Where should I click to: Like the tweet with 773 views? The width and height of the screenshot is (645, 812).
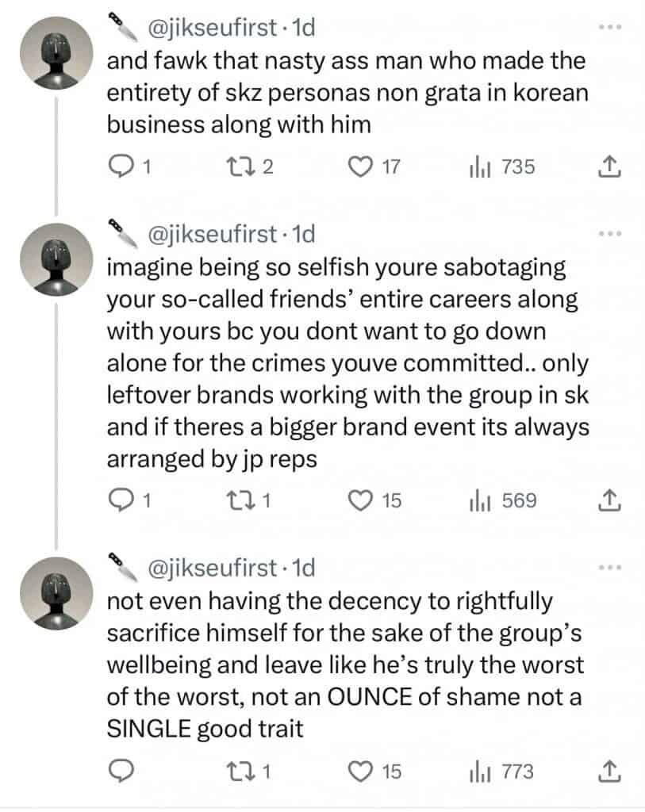tap(363, 772)
